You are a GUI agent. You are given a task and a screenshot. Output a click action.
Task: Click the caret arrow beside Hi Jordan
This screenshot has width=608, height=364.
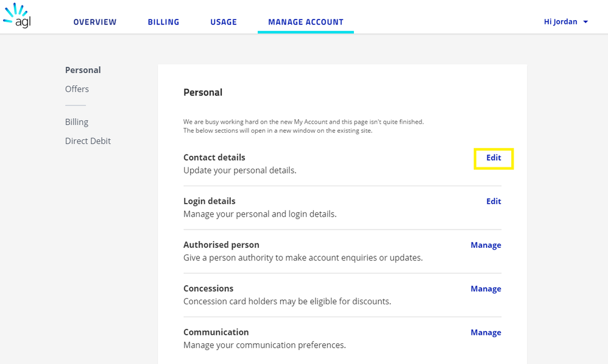pyautogui.click(x=585, y=22)
